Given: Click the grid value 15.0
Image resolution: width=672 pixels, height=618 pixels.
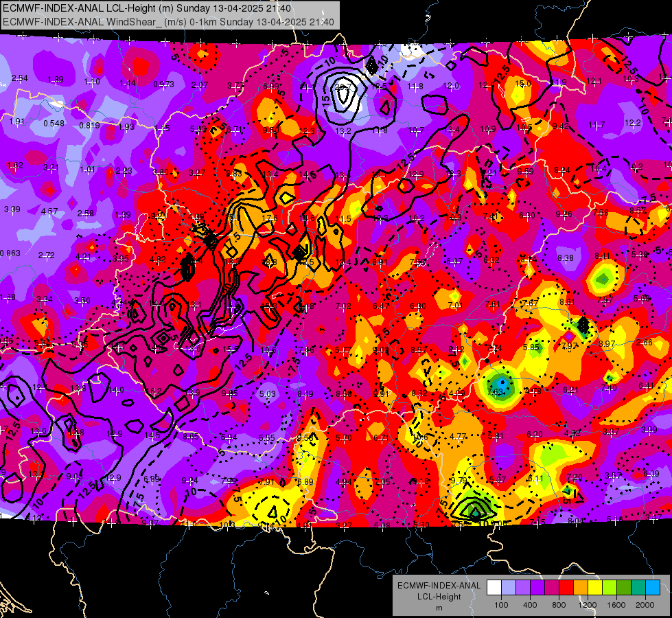Looking at the screenshot, I should (523, 83).
